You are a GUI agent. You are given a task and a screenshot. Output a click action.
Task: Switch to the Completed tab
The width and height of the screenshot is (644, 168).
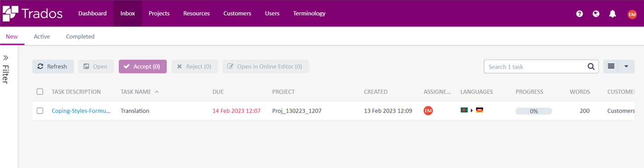(x=80, y=36)
